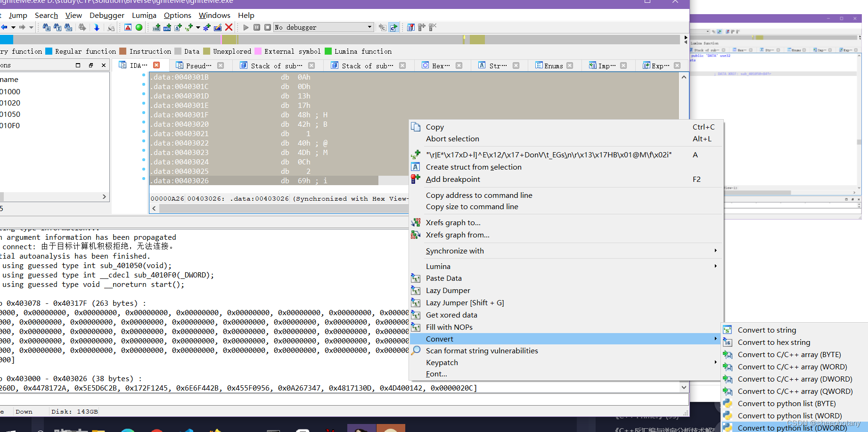Terminate process with the Stop icon

[268, 27]
